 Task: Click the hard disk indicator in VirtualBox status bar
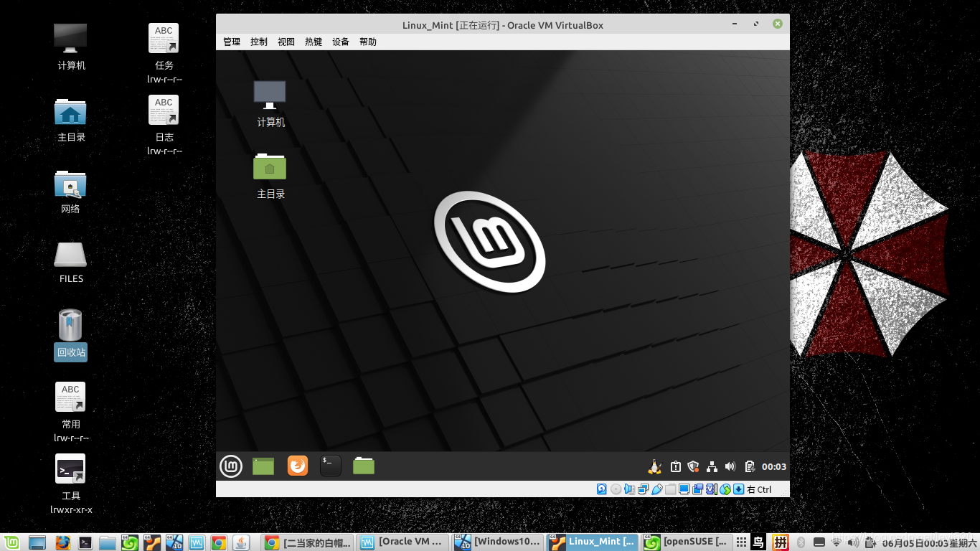pyautogui.click(x=602, y=489)
